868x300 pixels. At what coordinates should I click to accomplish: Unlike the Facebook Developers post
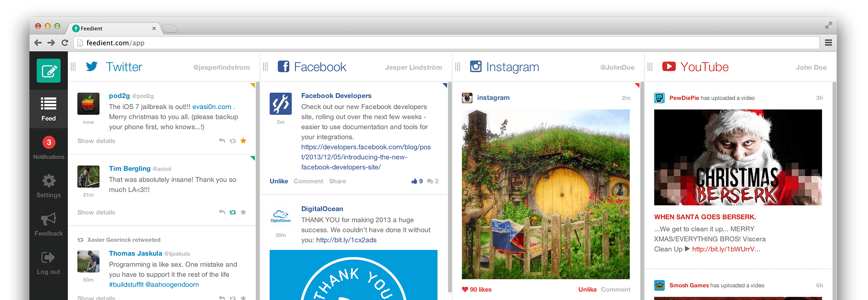279,181
